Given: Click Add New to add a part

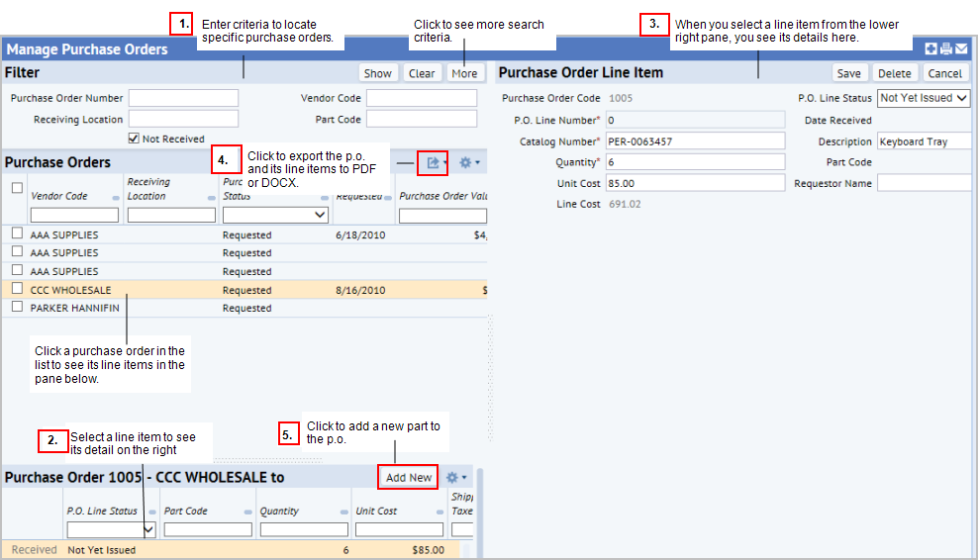Looking at the screenshot, I should click(x=409, y=478).
